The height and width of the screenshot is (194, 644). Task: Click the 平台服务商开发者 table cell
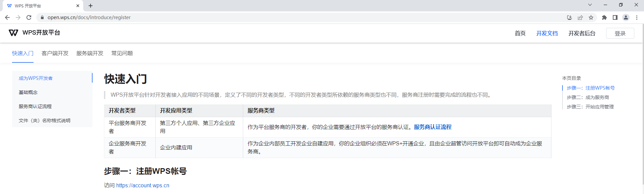tap(130, 127)
